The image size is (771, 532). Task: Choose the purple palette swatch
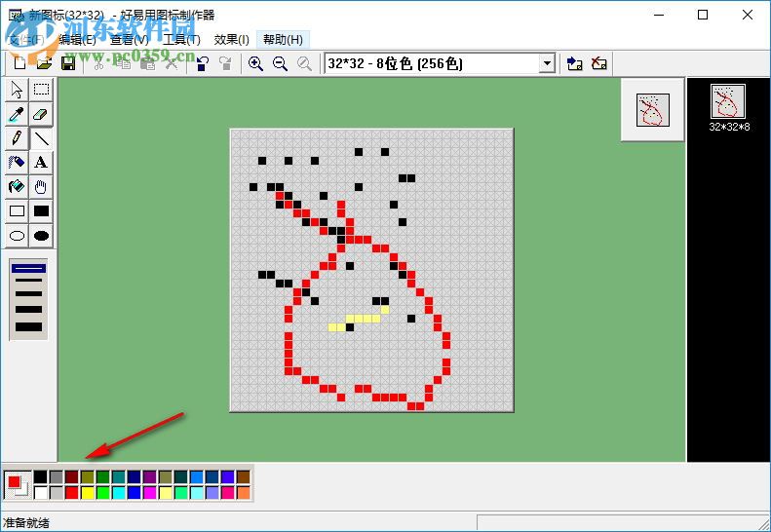tap(150, 476)
